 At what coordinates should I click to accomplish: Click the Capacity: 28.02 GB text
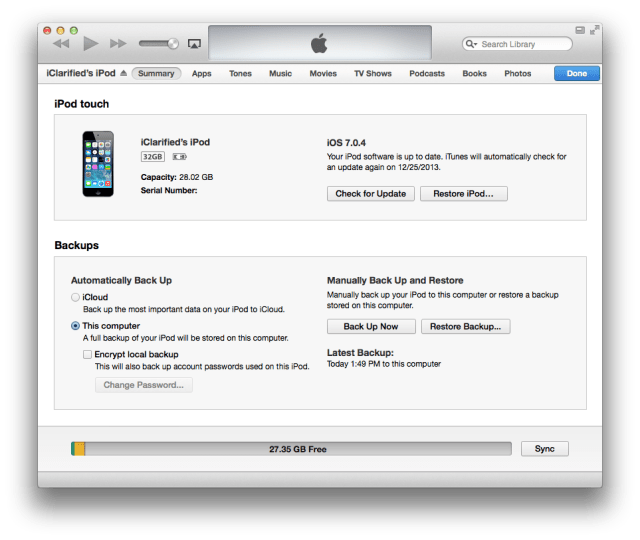point(177,177)
